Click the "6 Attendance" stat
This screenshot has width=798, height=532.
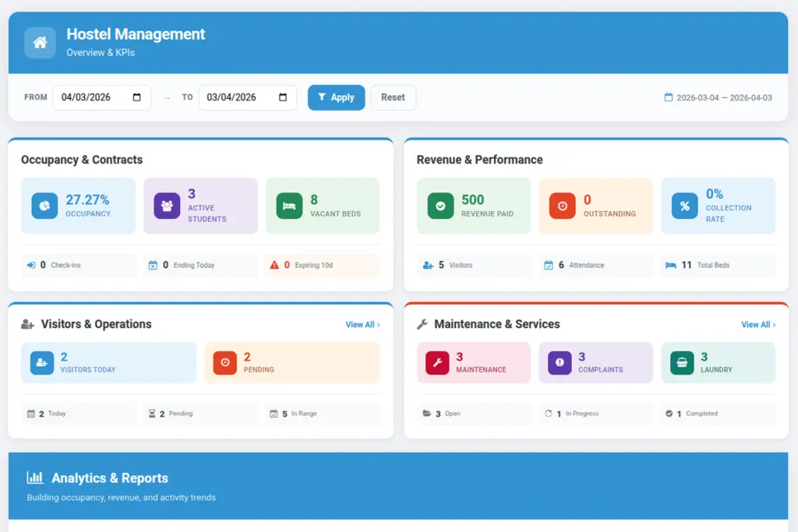(596, 265)
